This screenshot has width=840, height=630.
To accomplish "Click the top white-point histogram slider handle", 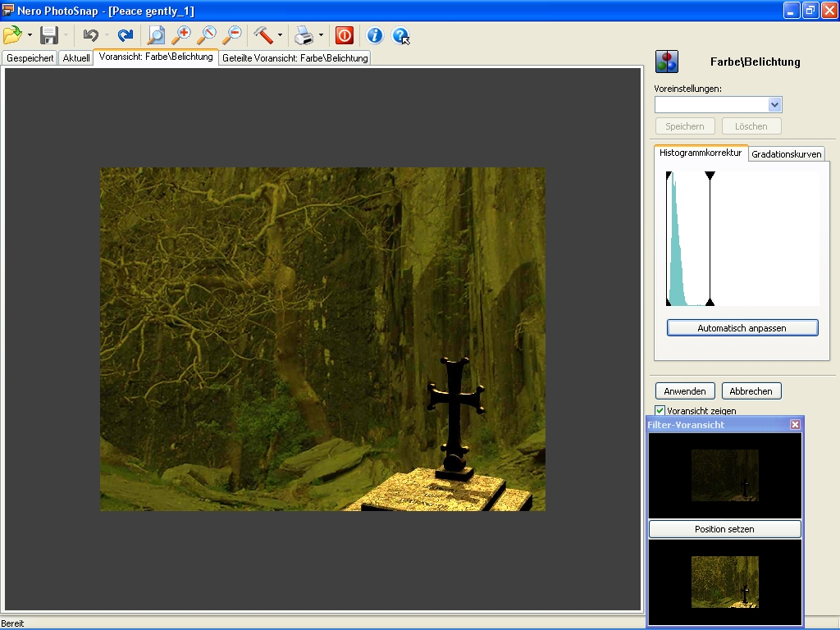I will [710, 176].
